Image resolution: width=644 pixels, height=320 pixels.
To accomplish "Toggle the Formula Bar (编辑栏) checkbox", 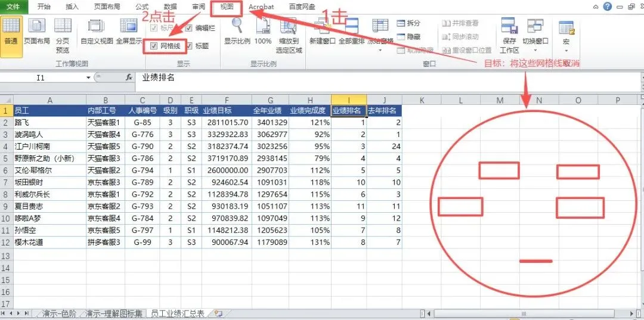I will tap(188, 28).
